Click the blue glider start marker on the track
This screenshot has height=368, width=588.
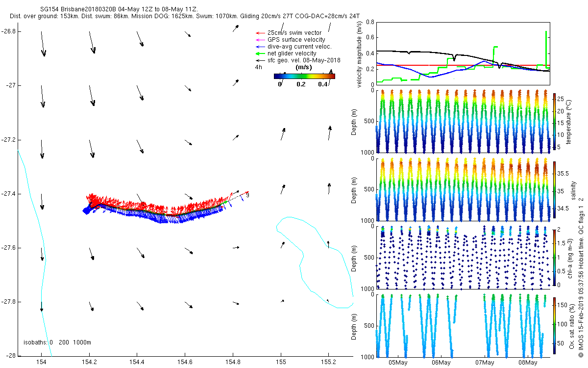click(x=87, y=210)
